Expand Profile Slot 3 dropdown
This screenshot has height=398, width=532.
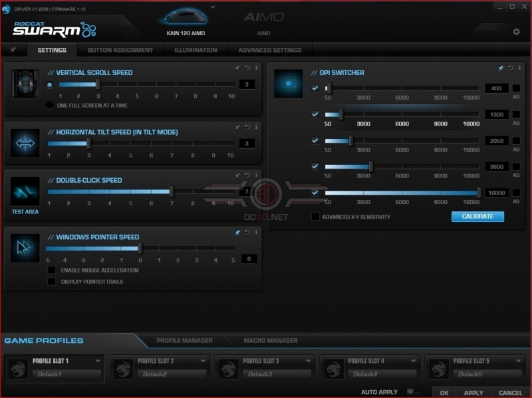[308, 361]
